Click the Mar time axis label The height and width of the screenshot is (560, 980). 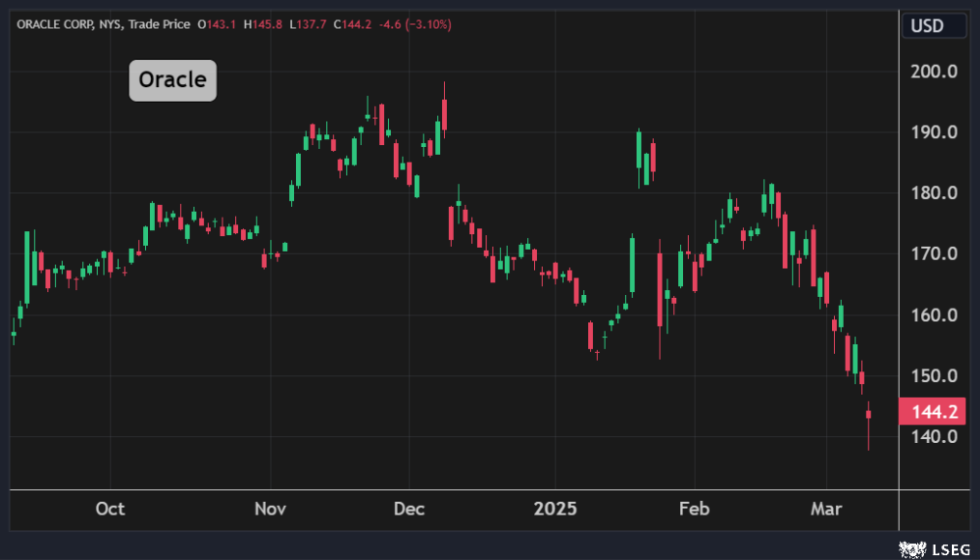tap(827, 509)
